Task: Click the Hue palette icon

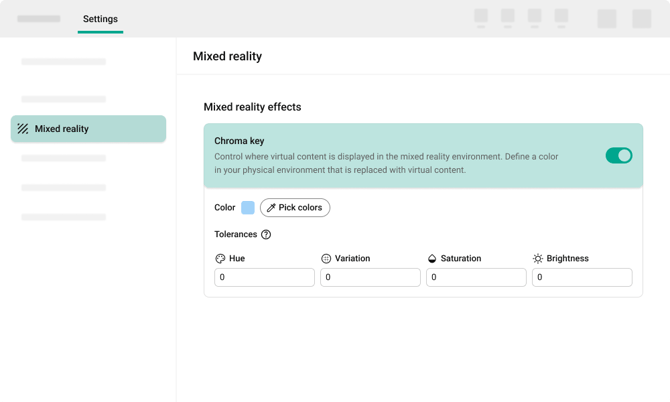Action: (220, 259)
